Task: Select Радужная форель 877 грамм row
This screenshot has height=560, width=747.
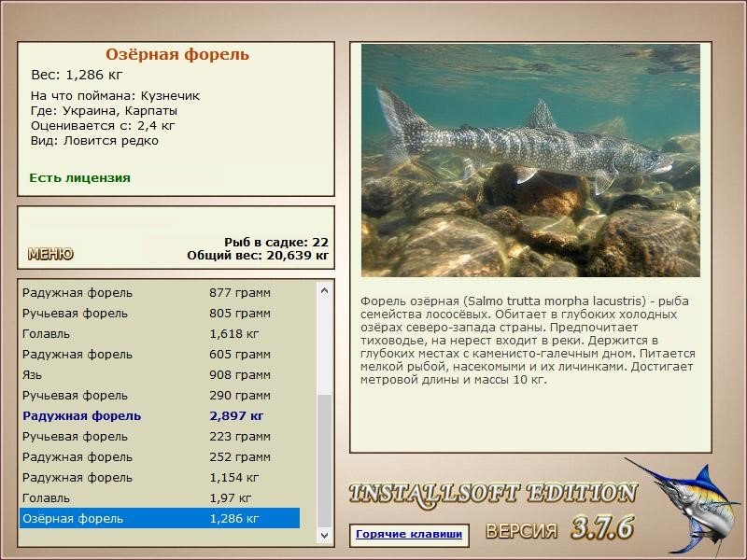Action: pos(160,293)
